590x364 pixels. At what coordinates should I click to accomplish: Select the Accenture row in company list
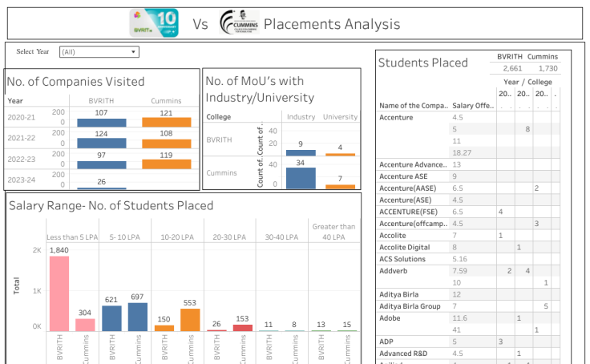pos(396,118)
